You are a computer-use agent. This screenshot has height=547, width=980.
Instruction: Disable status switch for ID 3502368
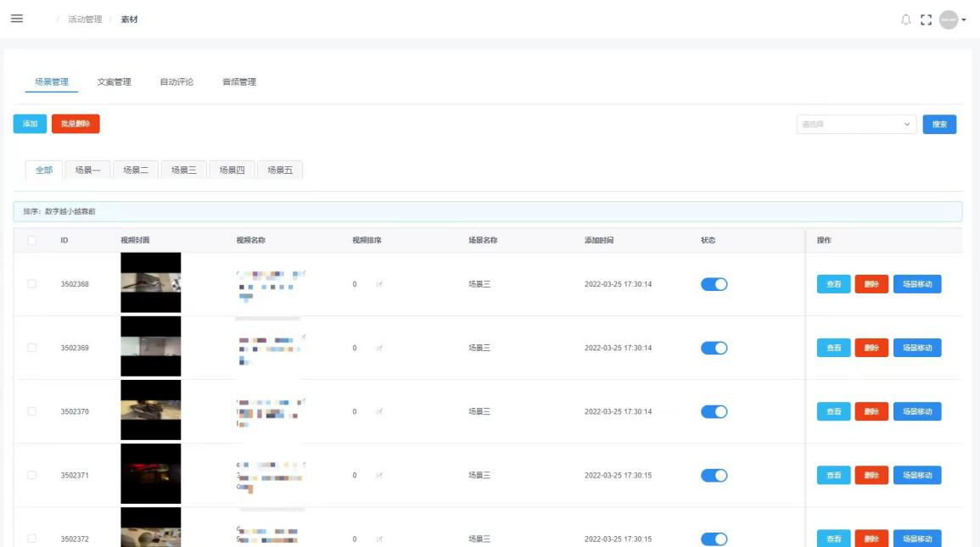[x=714, y=284]
